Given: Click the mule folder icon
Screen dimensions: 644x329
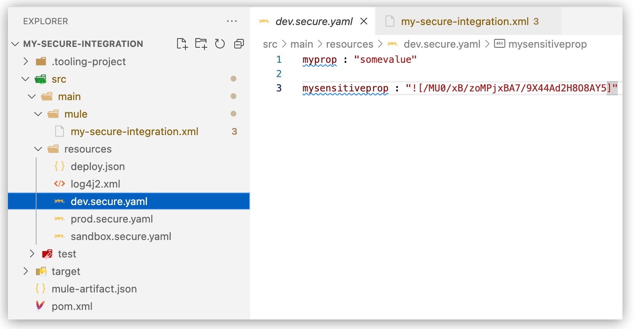Looking at the screenshot, I should 53,114.
